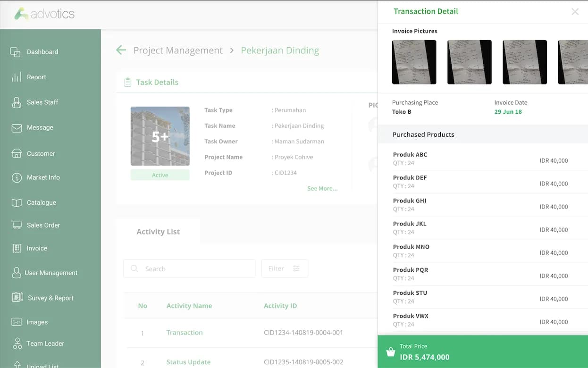Viewport: 588px width, 368px height.
Task: Open the Transaction activity link
Action: pyautogui.click(x=185, y=333)
